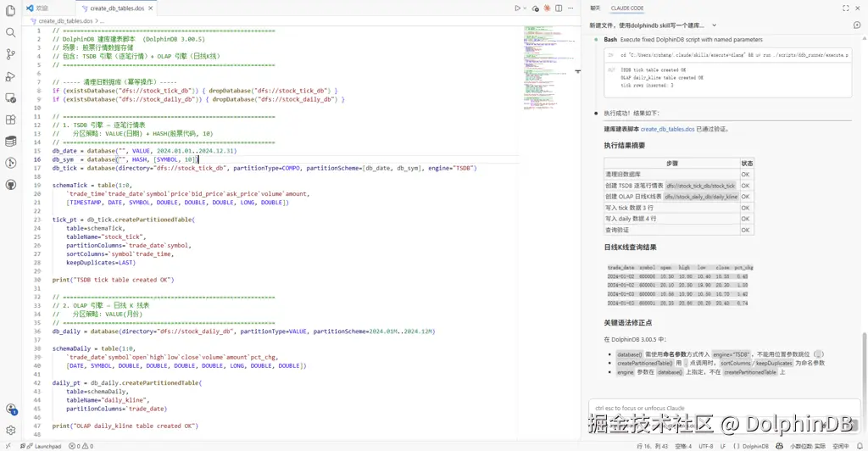Viewport: 868px width, 451px height.
Task: Click the db_daily database definition line
Action: (243, 331)
